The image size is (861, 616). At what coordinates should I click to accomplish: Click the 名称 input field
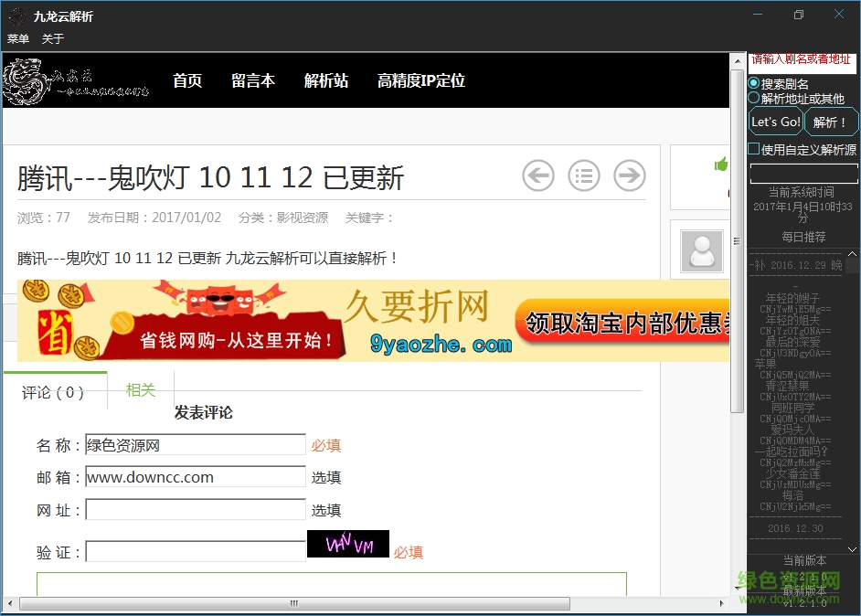(x=196, y=445)
